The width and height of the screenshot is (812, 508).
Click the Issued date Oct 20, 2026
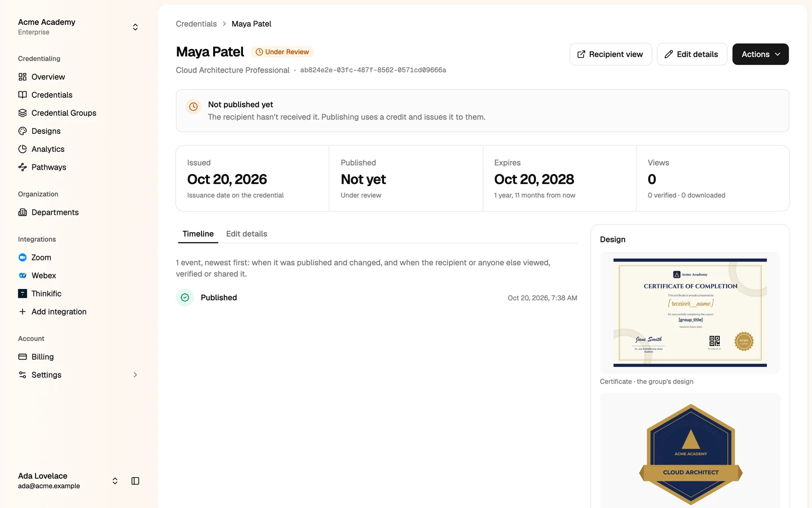point(227,179)
